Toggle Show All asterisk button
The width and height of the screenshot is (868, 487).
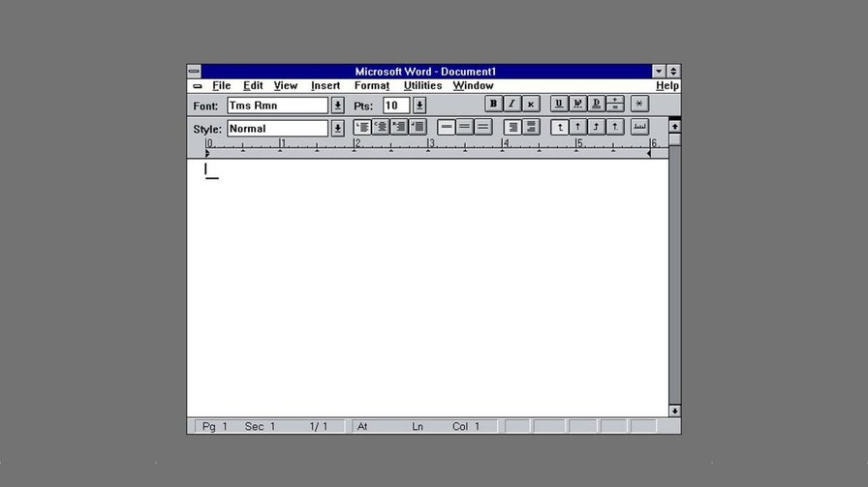coord(639,104)
